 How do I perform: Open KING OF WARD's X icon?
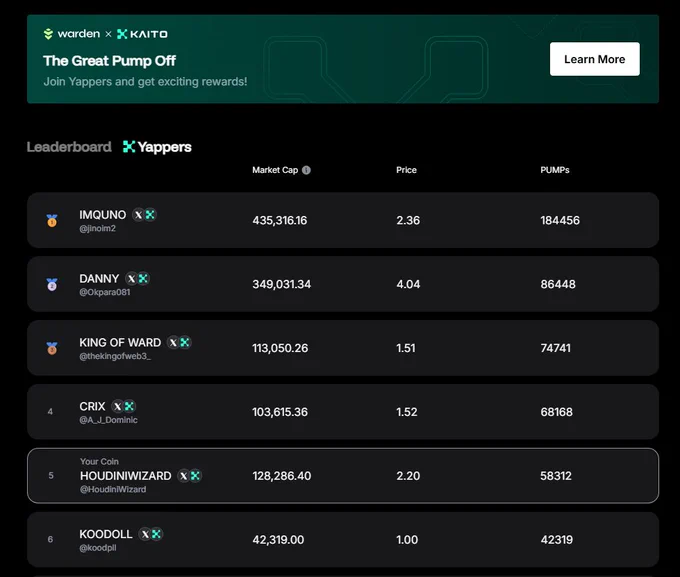point(173,342)
